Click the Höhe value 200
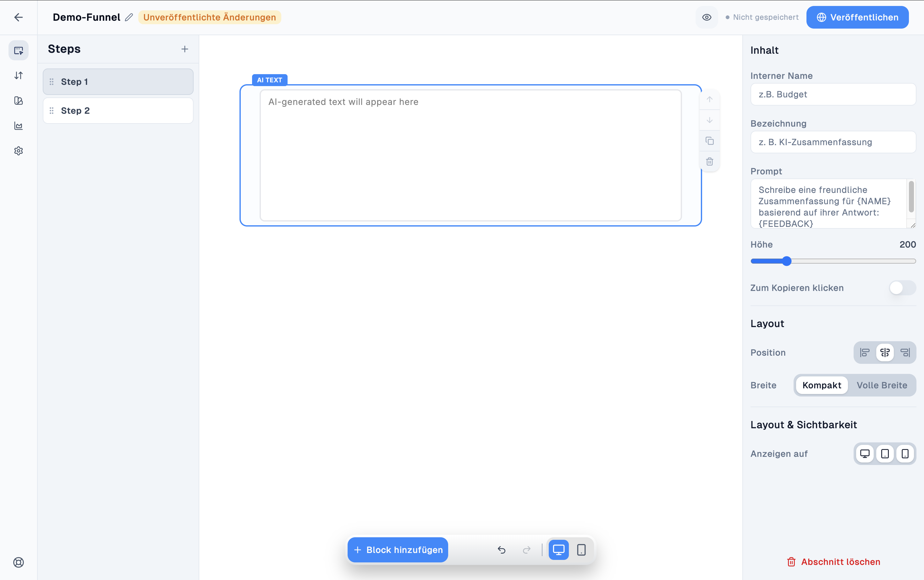Viewport: 924px width, 580px height. coord(908,244)
